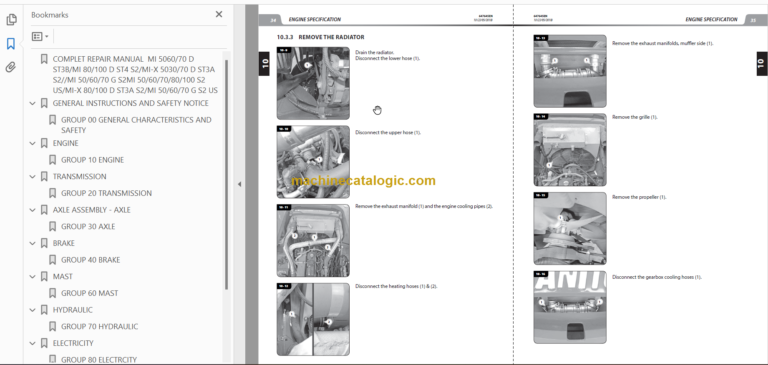Click the ribbon icon beside GROUP 60 MAST

pyautogui.click(x=52, y=293)
